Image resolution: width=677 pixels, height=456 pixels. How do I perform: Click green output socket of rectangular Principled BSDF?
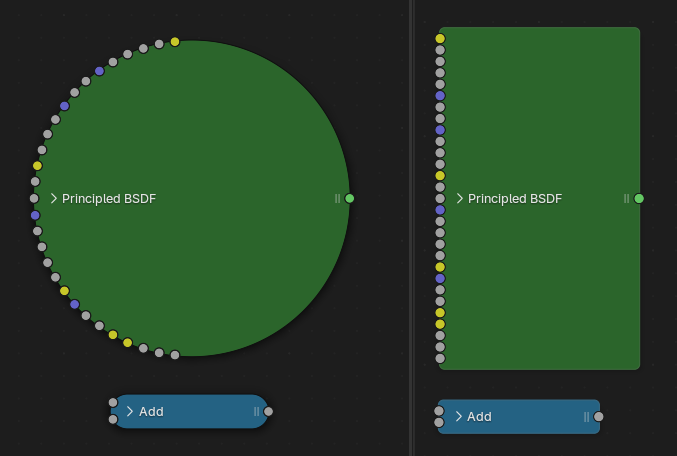click(639, 199)
